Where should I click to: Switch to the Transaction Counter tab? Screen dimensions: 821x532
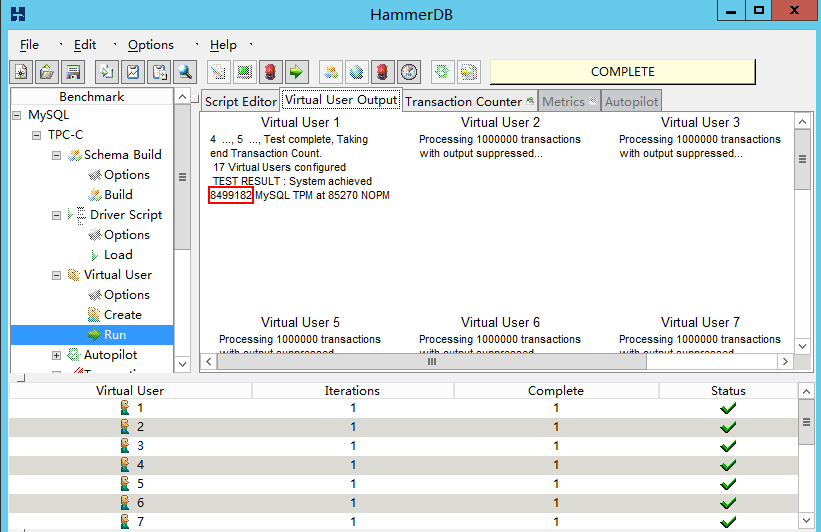463,101
